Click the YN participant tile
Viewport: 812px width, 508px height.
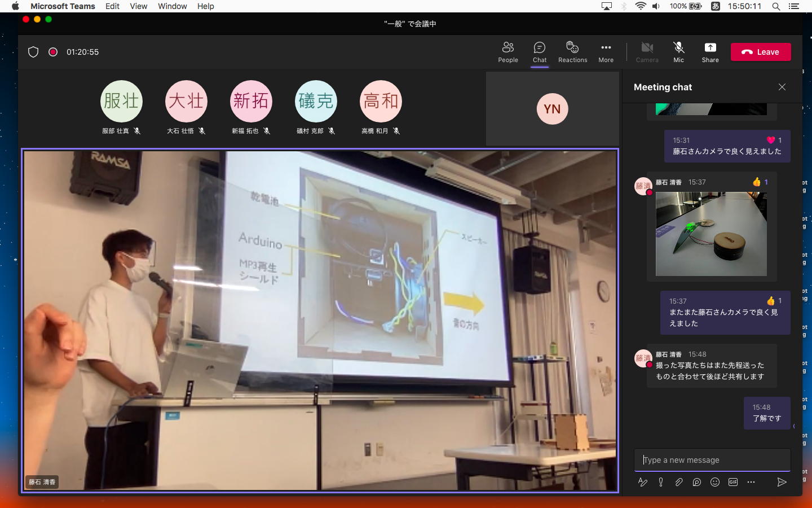tap(552, 108)
